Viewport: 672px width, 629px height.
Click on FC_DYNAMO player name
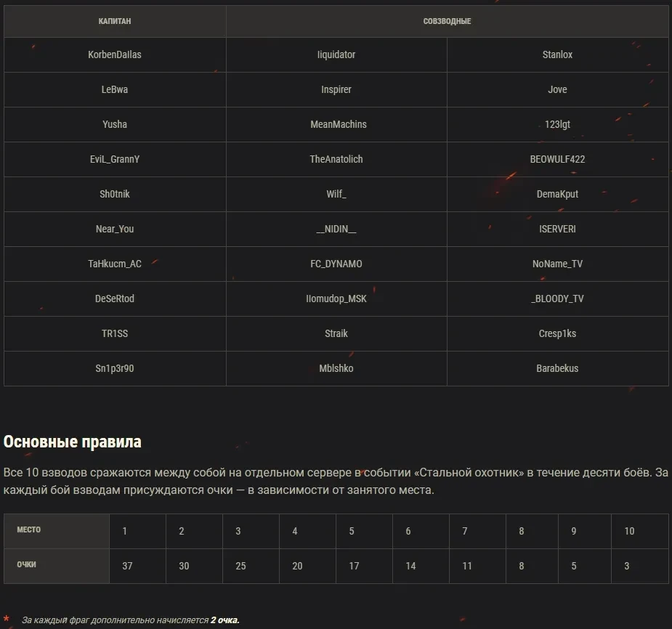(x=336, y=264)
